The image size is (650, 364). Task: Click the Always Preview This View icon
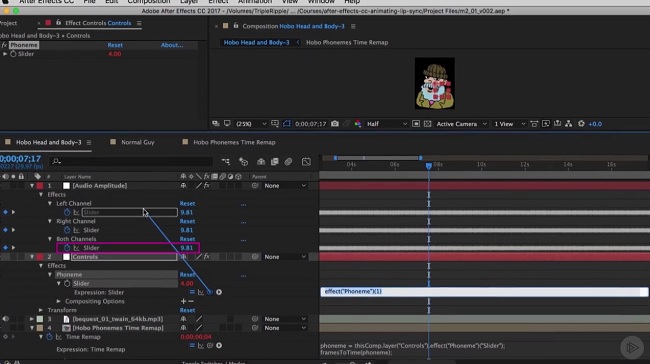click(x=216, y=124)
